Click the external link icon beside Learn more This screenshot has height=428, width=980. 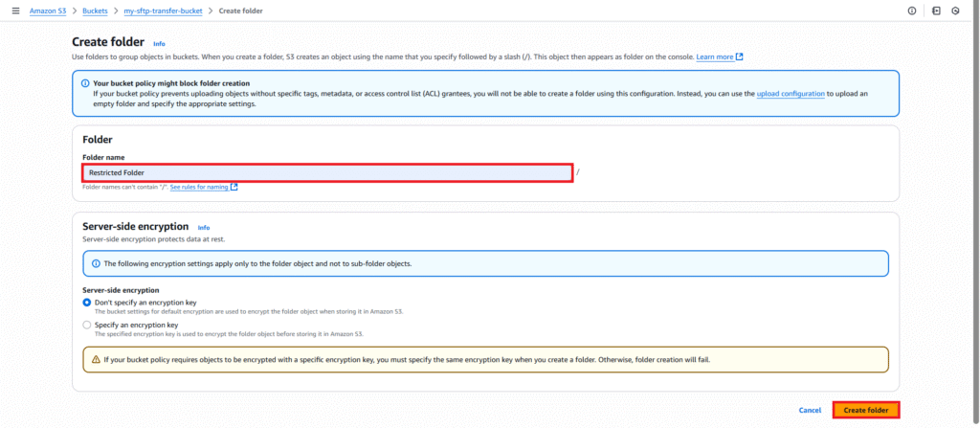pyautogui.click(x=740, y=56)
